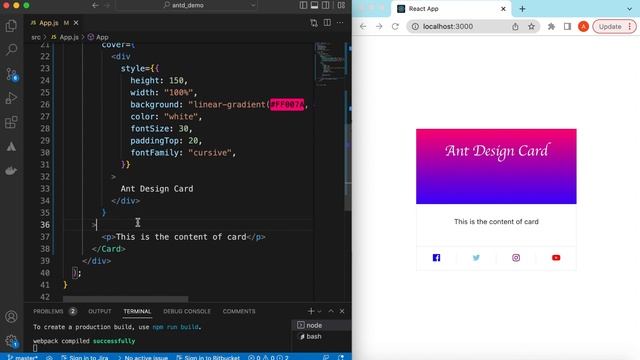Click the Twitter icon on card
Viewport: 640px width, 360px height.
click(476, 258)
